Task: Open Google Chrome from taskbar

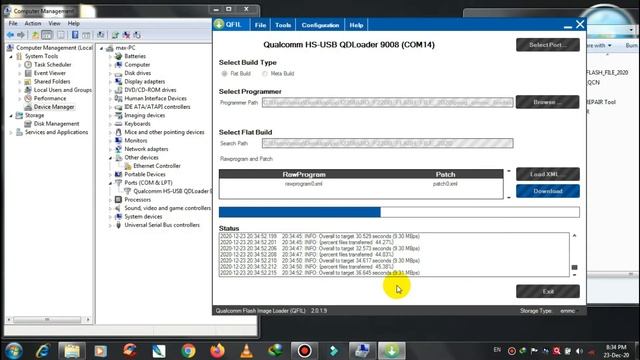Action: click(188, 351)
